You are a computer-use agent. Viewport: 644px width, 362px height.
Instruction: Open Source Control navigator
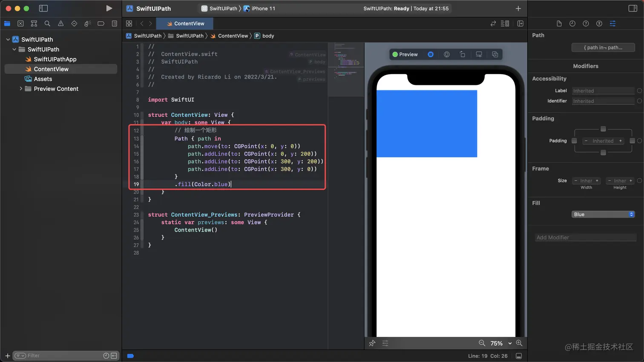20,23
